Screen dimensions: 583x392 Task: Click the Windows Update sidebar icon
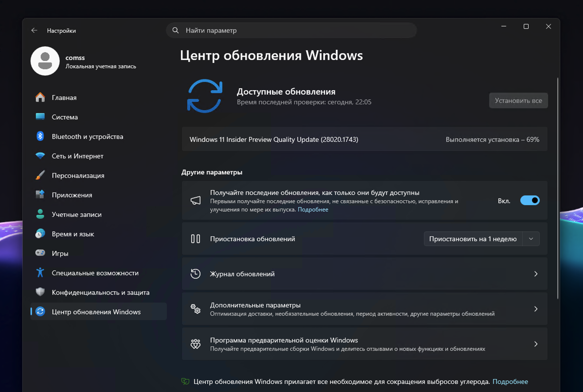40,312
